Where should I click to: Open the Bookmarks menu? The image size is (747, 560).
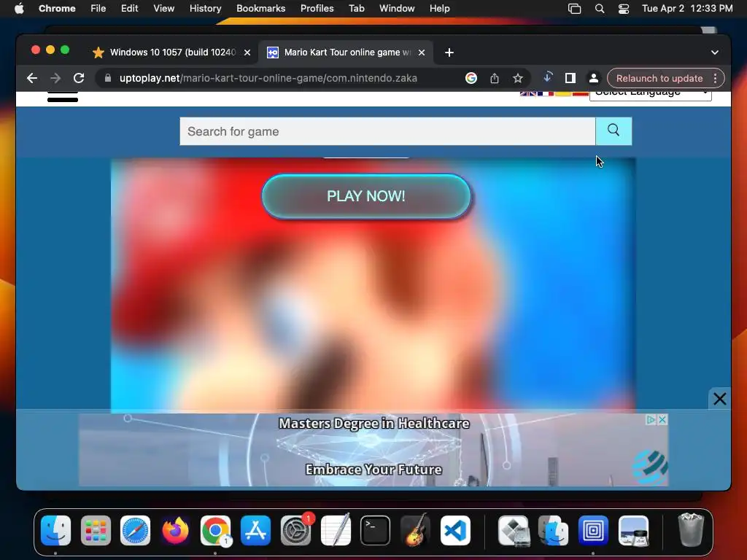(261, 9)
